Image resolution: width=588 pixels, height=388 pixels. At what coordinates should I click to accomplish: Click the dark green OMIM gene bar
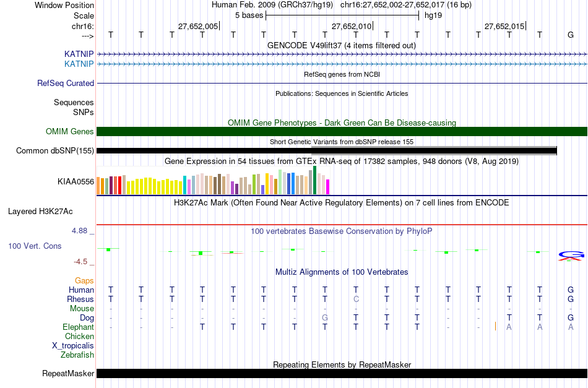pos(342,132)
